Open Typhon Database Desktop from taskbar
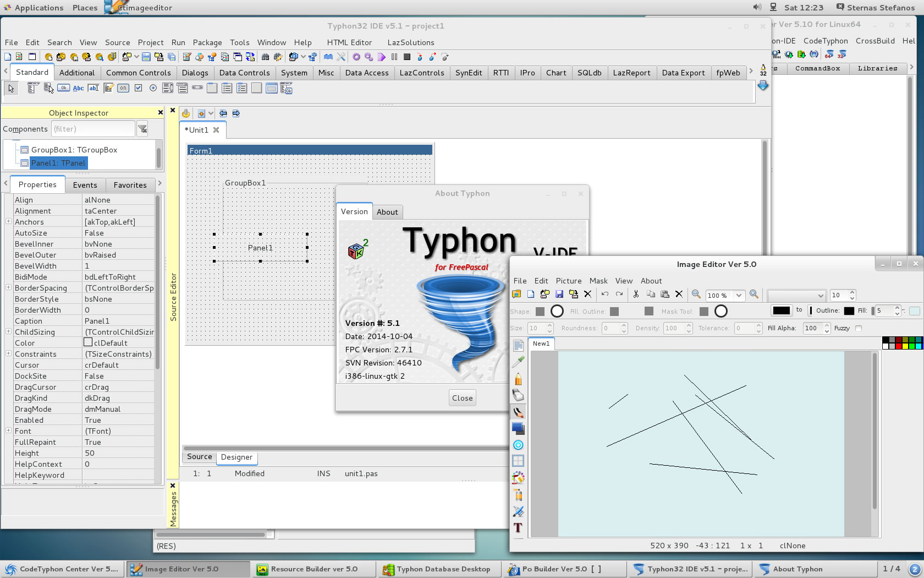The image size is (924, 578). (439, 569)
